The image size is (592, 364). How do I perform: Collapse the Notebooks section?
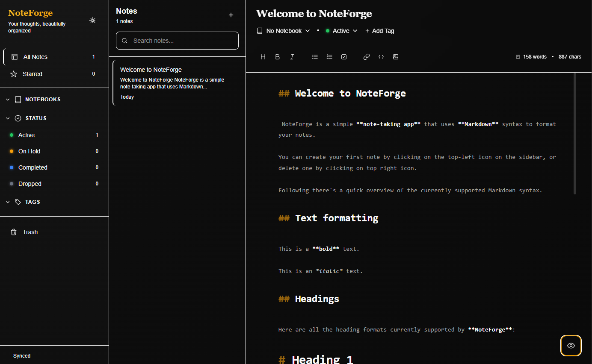tap(8, 100)
